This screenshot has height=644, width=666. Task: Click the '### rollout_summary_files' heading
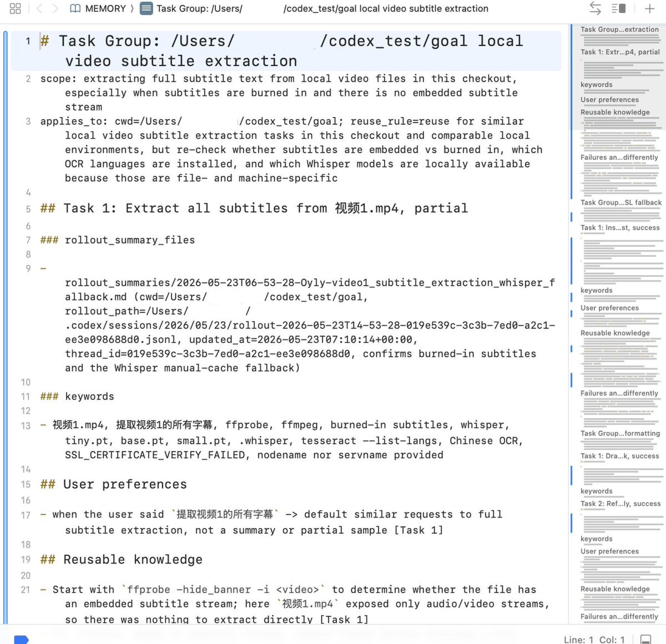(x=118, y=240)
